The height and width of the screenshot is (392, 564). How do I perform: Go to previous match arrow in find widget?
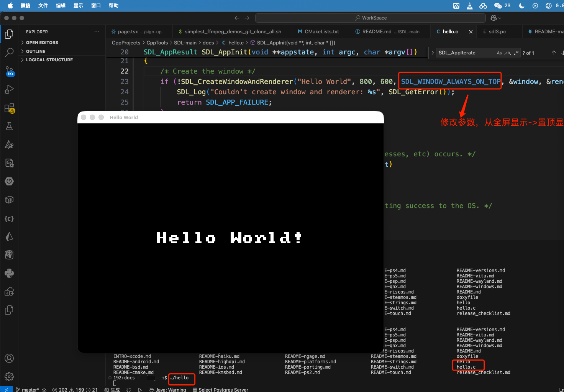click(554, 53)
